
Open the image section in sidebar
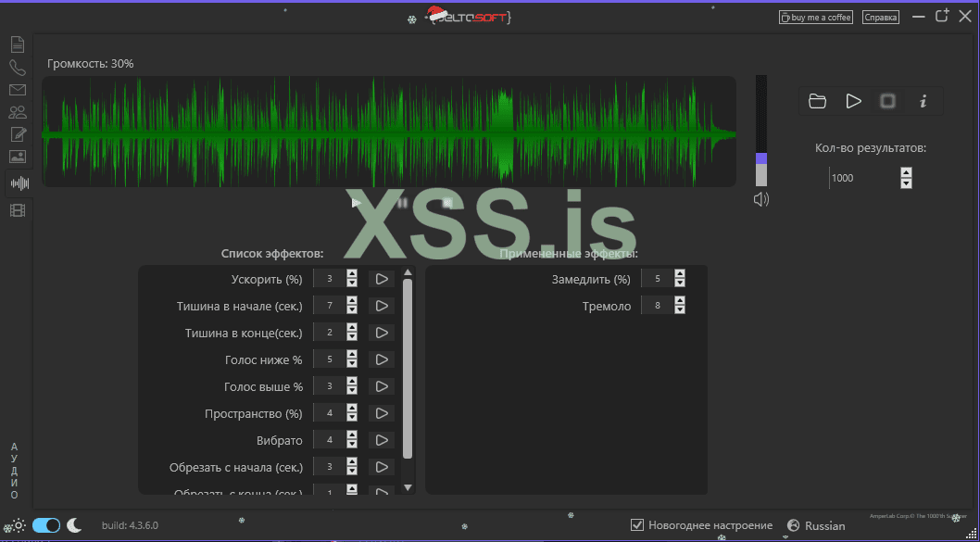tap(18, 157)
